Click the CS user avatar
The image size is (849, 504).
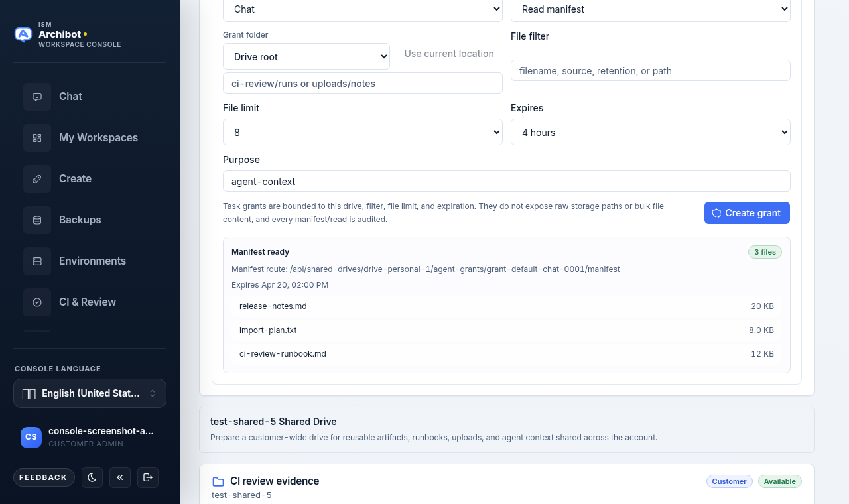[x=31, y=437]
